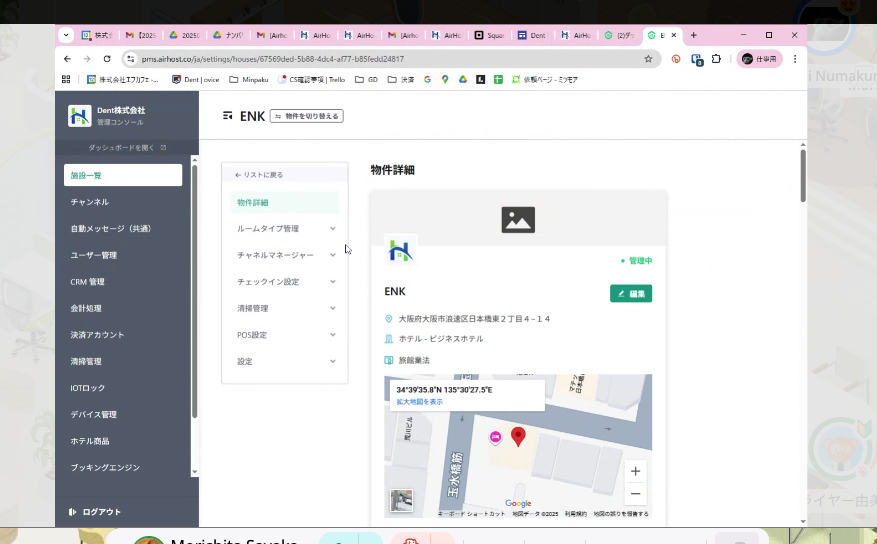
Task: Open チャンネル in the left sidebar
Action: (x=90, y=202)
